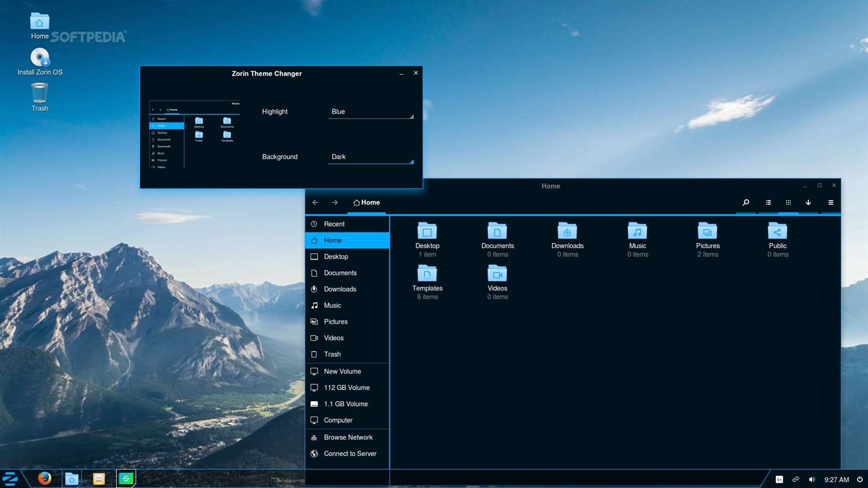Select Pictures in the Files sidebar
This screenshot has height=488, width=868.
click(x=347, y=322)
